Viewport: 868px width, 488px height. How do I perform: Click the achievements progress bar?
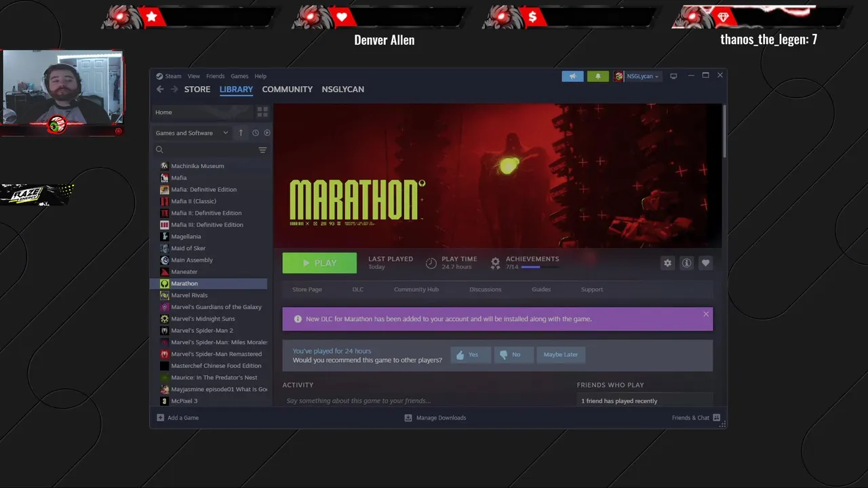[x=540, y=267]
